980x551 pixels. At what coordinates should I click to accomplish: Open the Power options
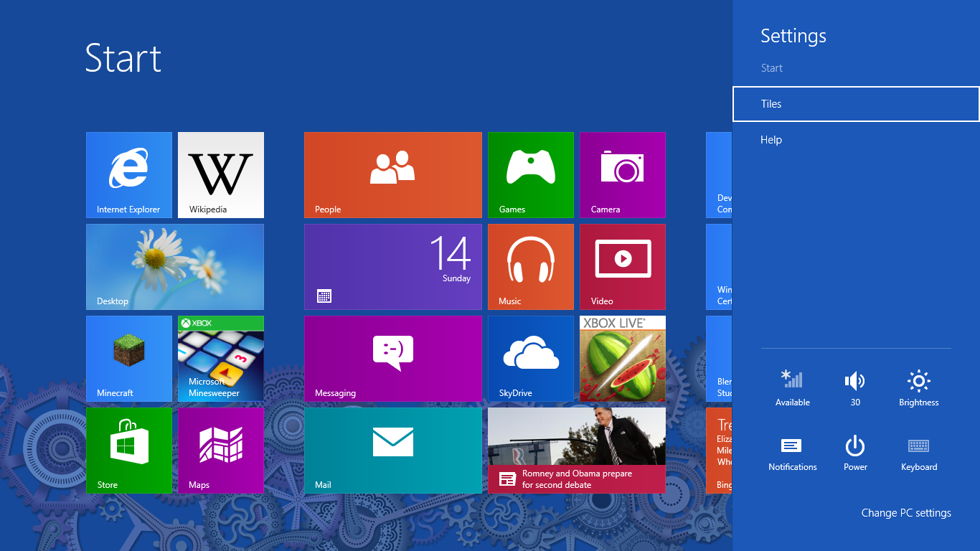click(x=855, y=453)
